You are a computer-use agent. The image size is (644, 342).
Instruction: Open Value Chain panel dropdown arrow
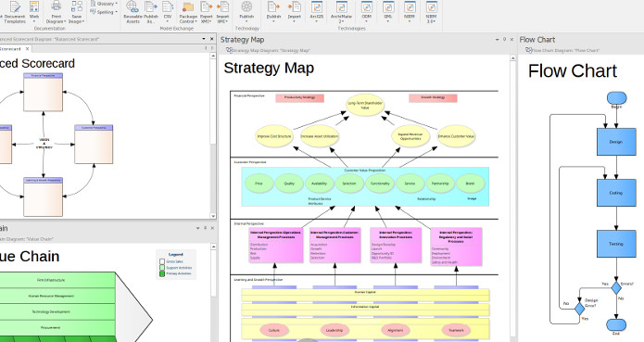[198, 228]
